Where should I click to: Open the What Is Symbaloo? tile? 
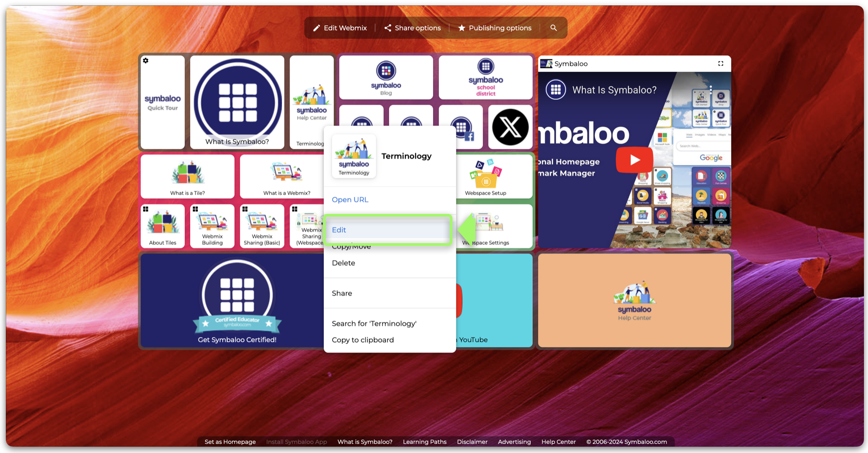click(x=237, y=102)
